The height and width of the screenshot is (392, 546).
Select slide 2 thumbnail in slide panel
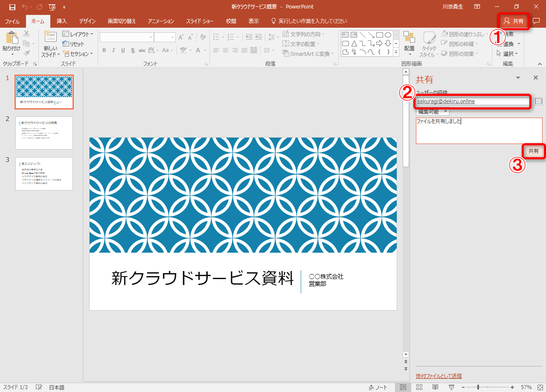point(44,133)
